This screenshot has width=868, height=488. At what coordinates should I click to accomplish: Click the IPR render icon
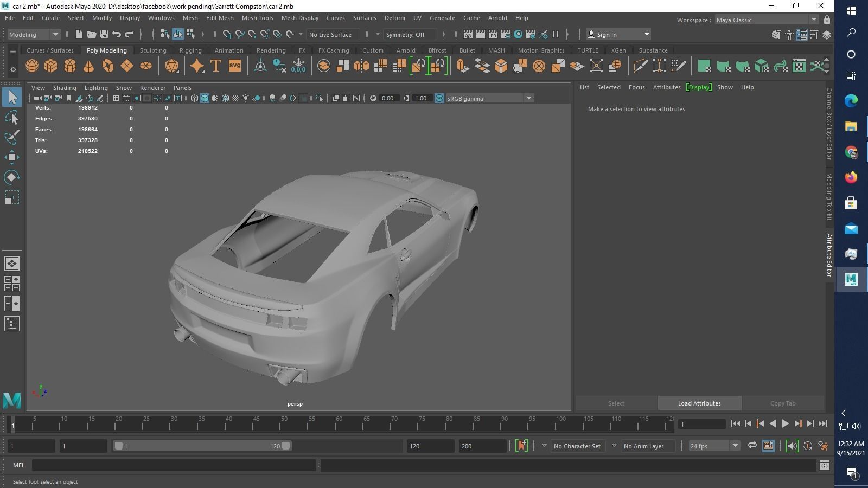coord(493,34)
